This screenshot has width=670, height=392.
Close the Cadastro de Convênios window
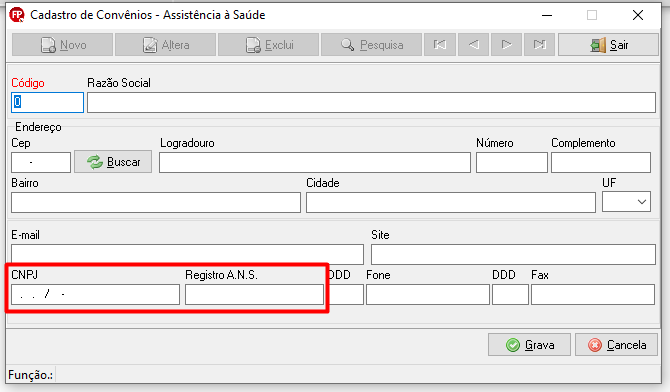tap(638, 15)
